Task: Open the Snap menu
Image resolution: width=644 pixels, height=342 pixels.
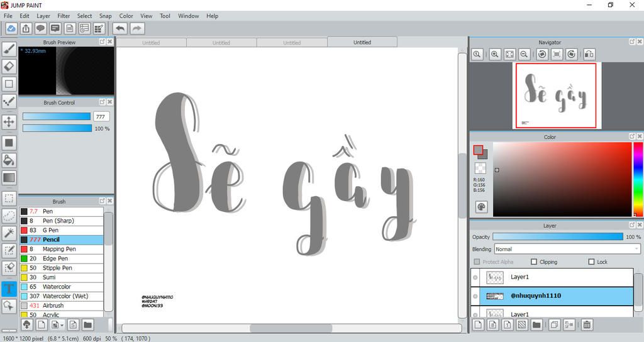Action: [x=105, y=16]
